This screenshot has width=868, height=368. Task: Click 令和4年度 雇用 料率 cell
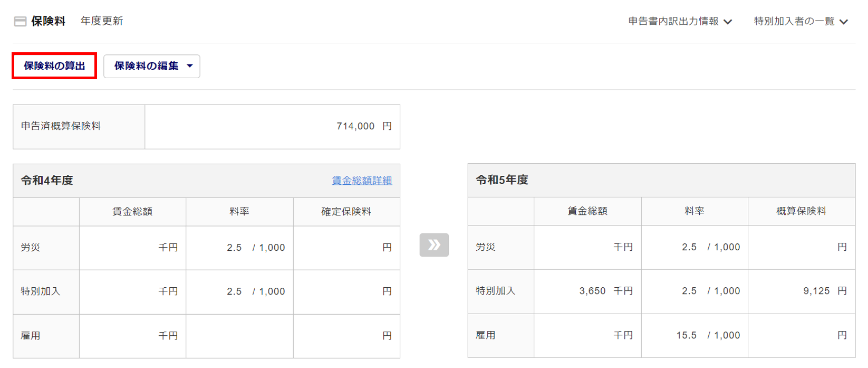pyautogui.click(x=239, y=336)
